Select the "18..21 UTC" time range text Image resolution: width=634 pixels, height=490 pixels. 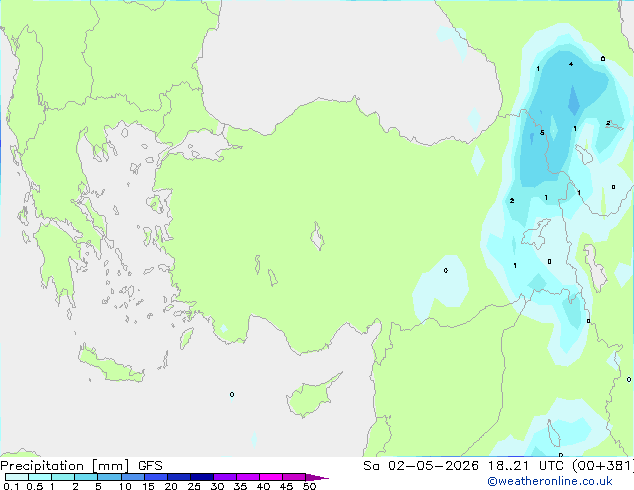point(528,466)
